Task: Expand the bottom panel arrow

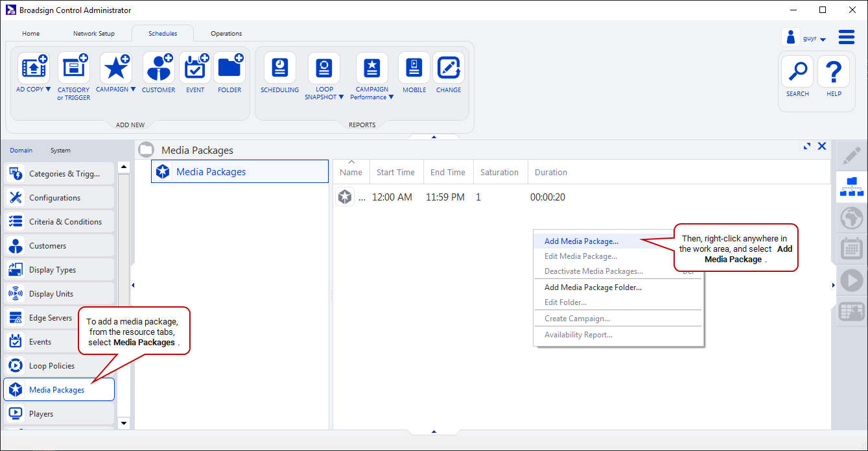Action: tap(434, 432)
